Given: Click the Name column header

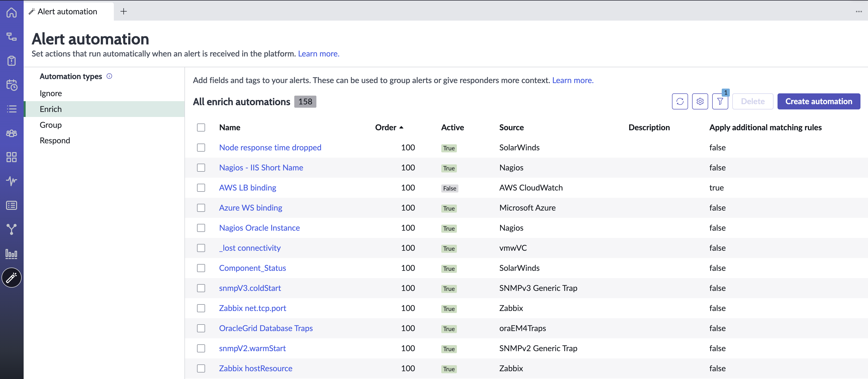Looking at the screenshot, I should pyautogui.click(x=229, y=128).
